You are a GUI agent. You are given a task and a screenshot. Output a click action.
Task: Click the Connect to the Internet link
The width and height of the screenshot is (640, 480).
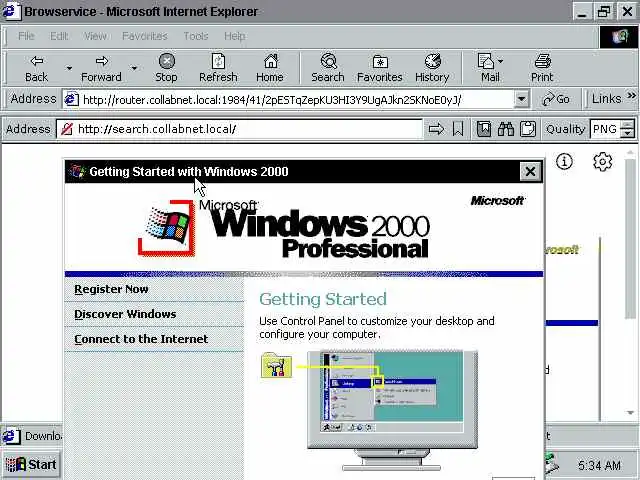(x=141, y=339)
